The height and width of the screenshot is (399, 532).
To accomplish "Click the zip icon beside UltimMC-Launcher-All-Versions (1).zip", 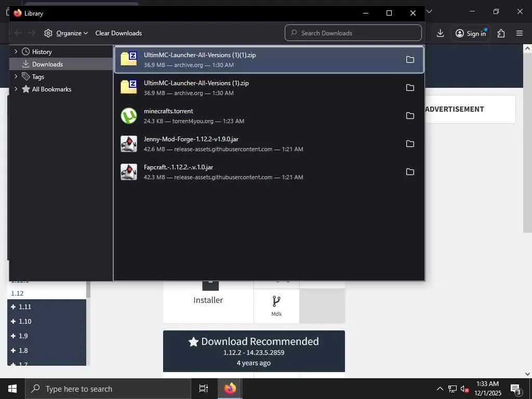I will click(129, 87).
